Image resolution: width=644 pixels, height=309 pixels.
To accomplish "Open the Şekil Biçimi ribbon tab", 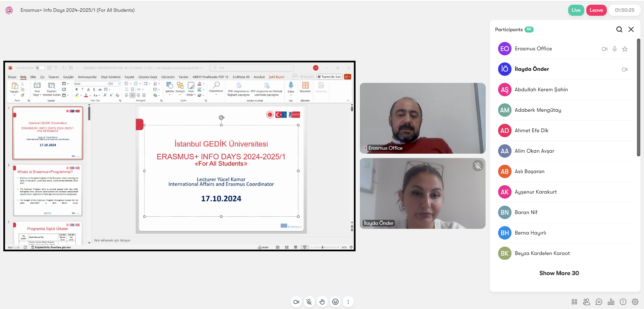I will 276,77.
